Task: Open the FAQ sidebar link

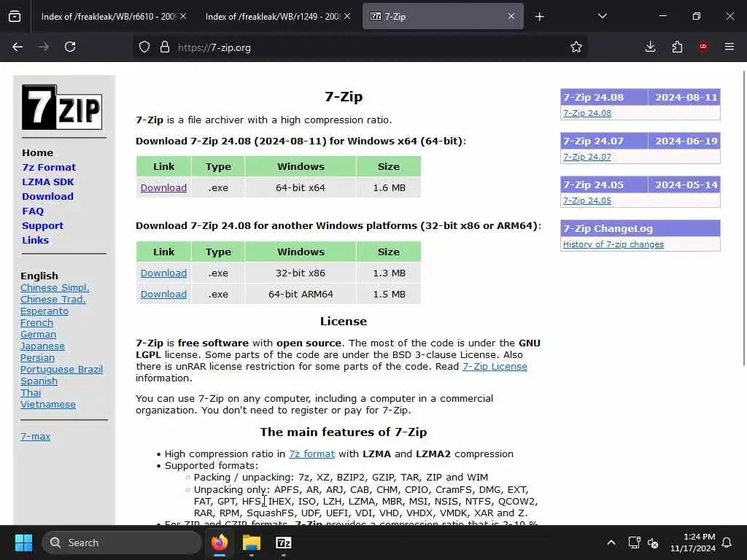Action: 33,211
